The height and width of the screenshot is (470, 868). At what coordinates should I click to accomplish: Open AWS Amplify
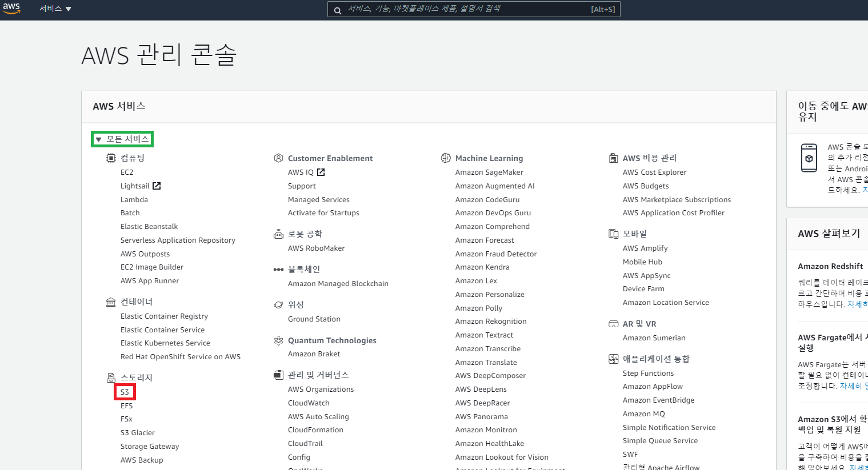coord(645,248)
